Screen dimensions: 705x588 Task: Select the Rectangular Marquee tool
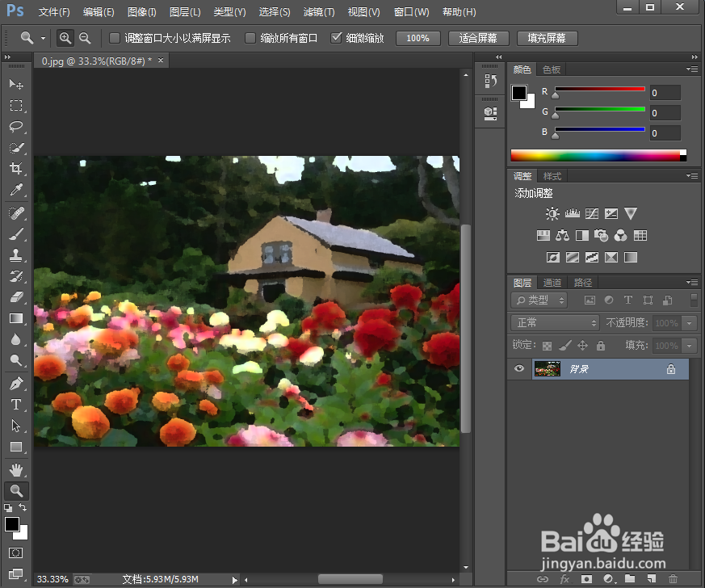[x=16, y=105]
